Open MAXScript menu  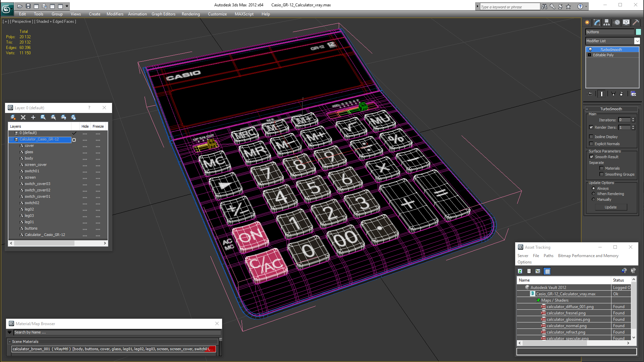point(244,14)
